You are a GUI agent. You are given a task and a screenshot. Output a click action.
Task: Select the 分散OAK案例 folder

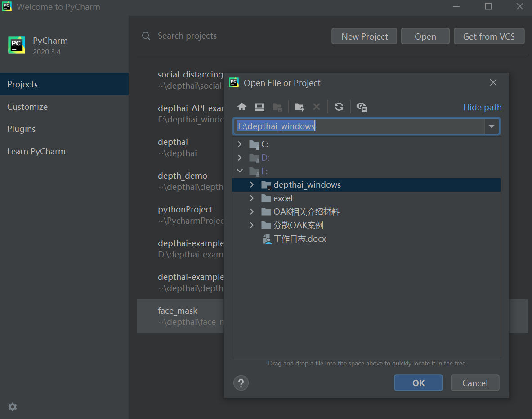(366, 225)
